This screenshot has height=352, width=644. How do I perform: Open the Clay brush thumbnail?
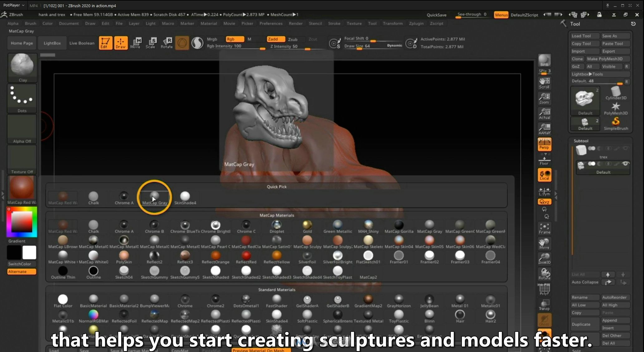click(22, 67)
